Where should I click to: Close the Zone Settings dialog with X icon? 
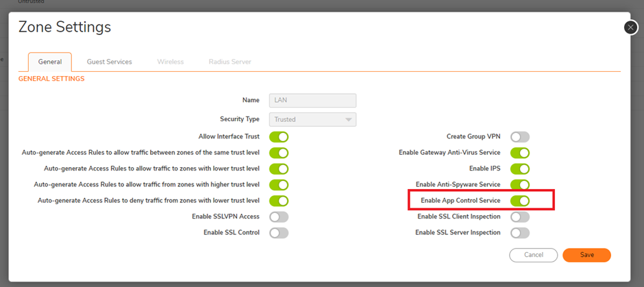630,27
